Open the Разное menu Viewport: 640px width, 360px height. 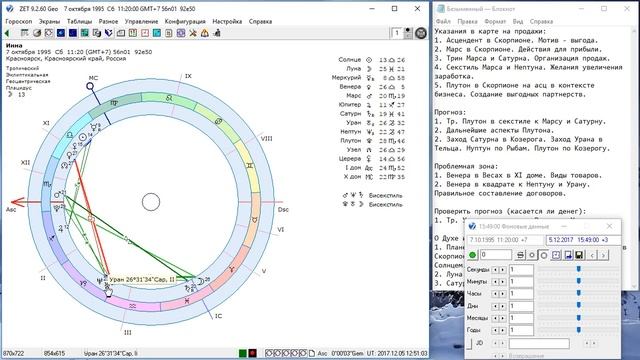coord(108,21)
